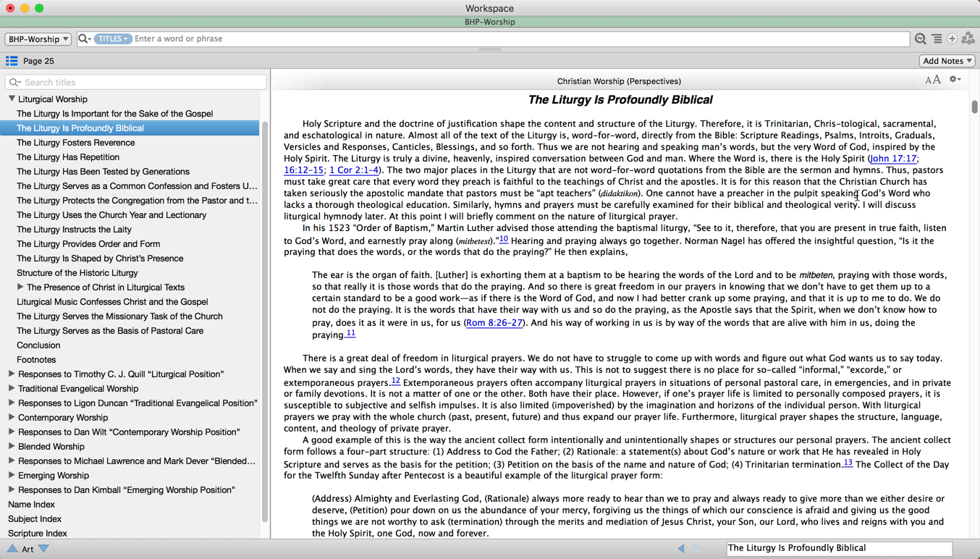Image resolution: width=980 pixels, height=559 pixels.
Task: Open the TITLES search field selector
Action: click(112, 39)
